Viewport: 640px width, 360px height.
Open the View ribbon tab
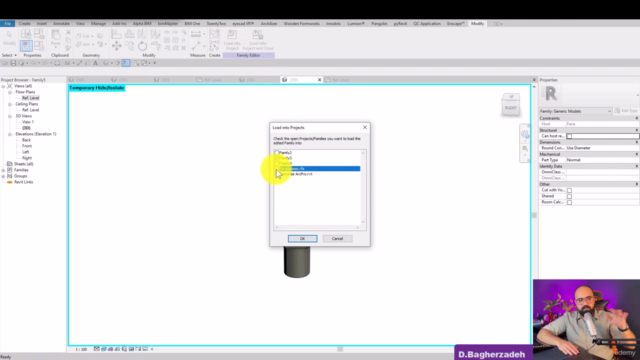click(80, 24)
